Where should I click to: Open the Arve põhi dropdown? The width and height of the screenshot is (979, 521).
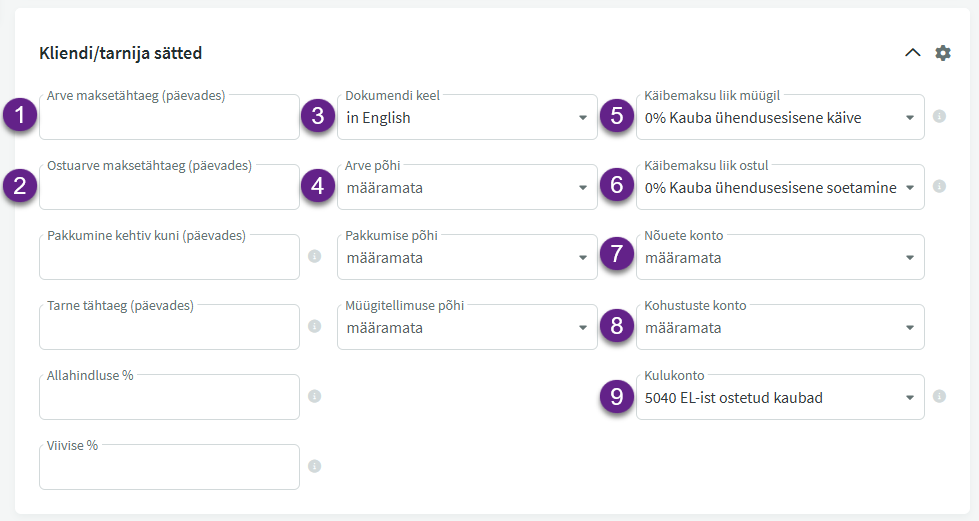coord(466,188)
